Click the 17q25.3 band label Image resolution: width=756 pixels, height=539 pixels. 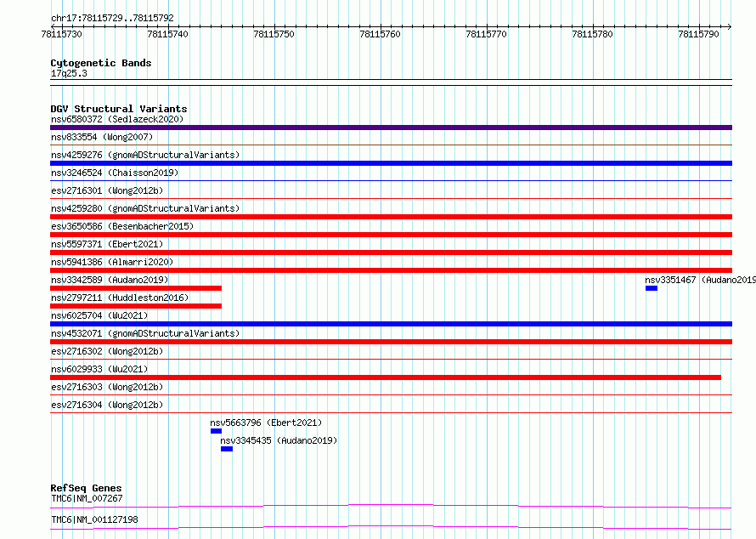click(69, 73)
